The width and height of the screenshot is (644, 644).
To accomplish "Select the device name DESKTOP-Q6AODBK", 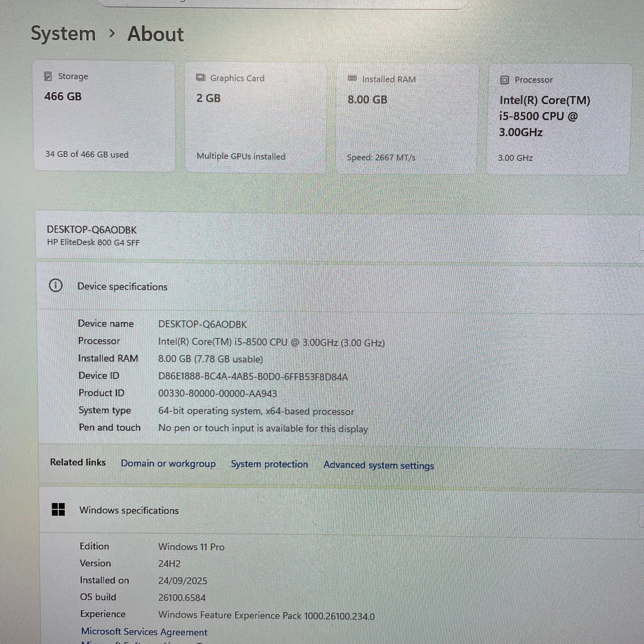I will tap(92, 230).
